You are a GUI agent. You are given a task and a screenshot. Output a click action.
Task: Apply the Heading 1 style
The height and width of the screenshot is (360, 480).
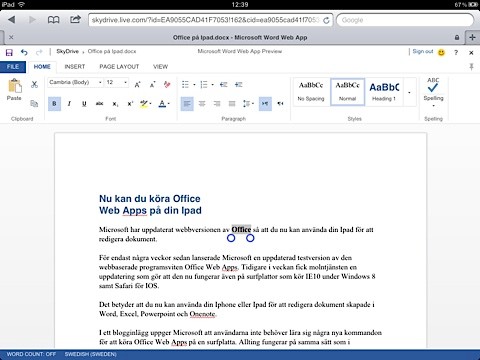pos(384,92)
